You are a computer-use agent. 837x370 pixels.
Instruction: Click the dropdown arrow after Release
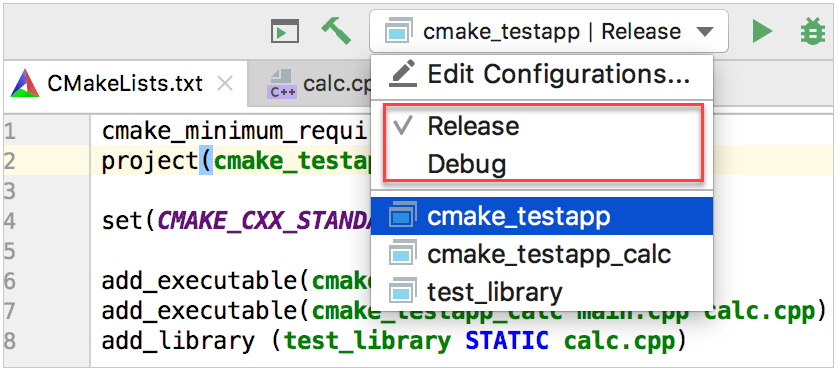pos(705,32)
